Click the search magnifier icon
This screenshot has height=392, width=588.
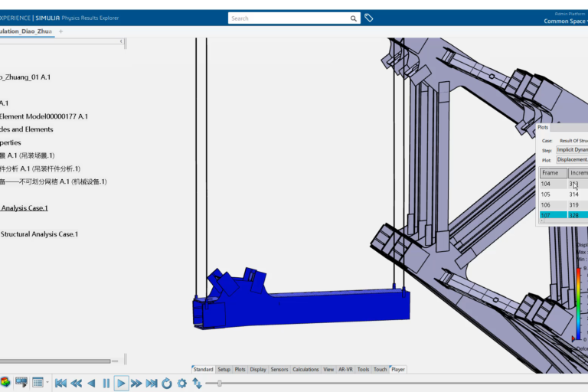354,18
